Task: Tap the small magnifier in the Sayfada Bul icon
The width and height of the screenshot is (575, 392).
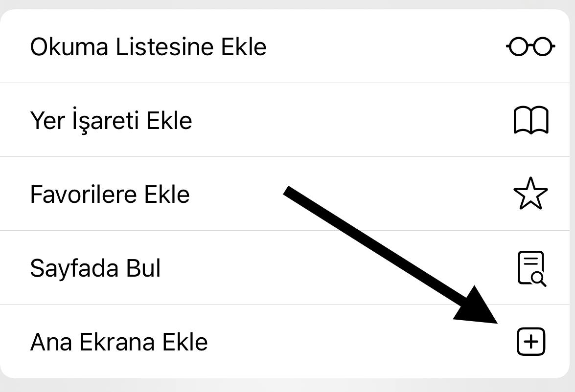Action: 538,279
